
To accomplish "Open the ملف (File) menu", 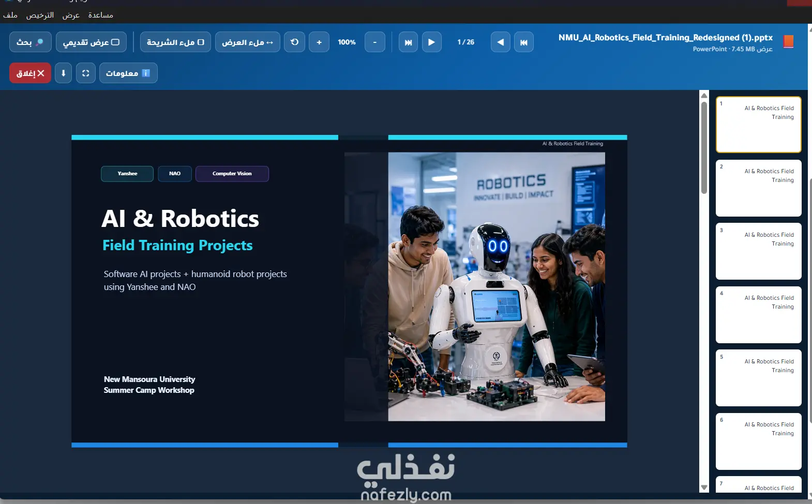I will [10, 15].
